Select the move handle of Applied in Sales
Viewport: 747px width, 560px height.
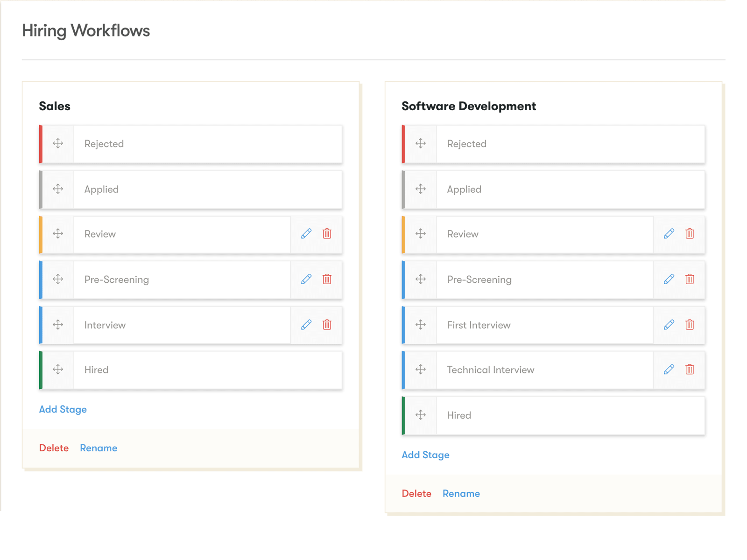click(x=57, y=189)
